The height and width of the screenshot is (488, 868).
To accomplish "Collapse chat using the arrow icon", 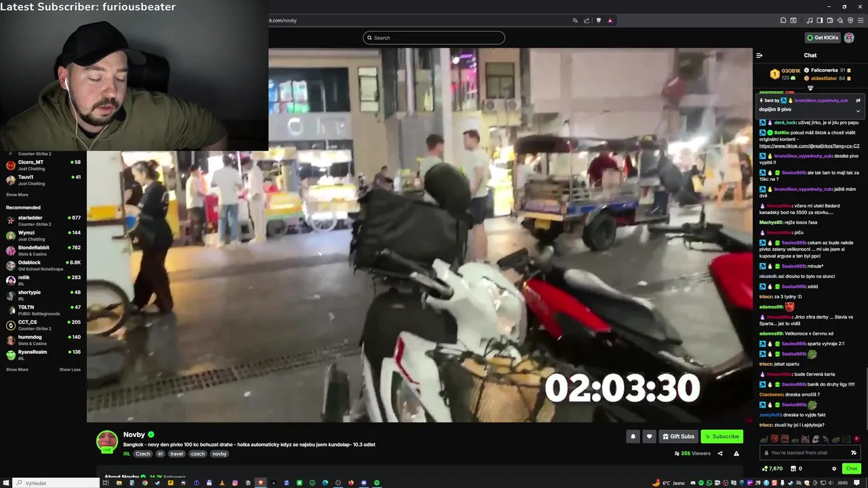I will pos(759,56).
